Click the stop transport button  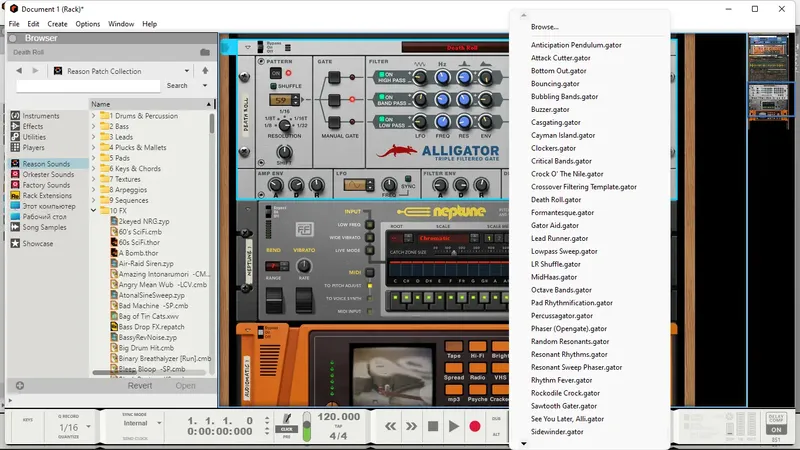coord(433,426)
